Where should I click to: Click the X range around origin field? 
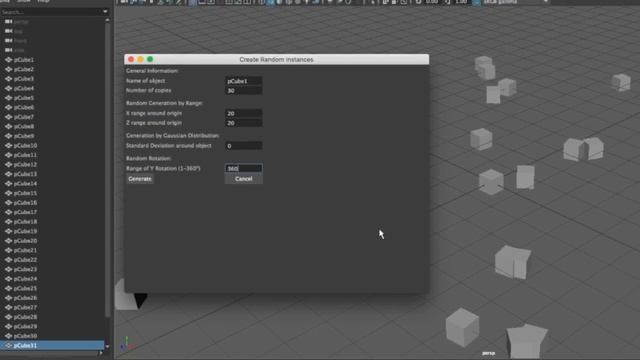(244, 113)
